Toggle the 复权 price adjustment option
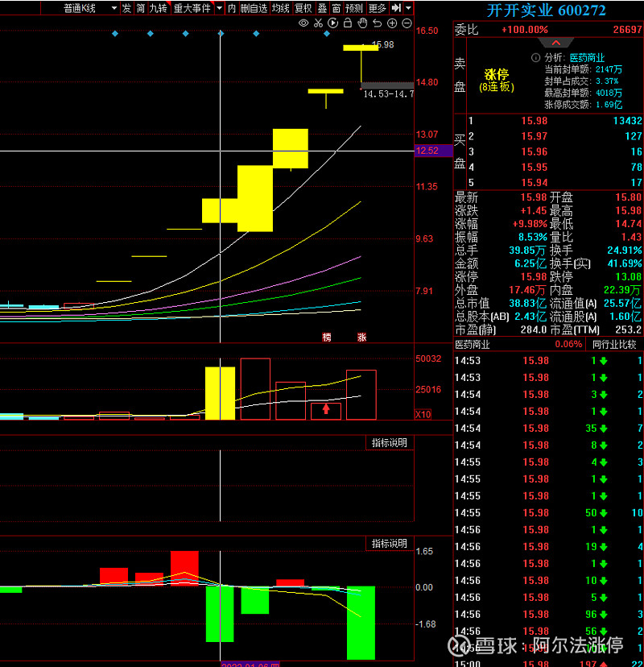644x667 pixels. click(303, 8)
